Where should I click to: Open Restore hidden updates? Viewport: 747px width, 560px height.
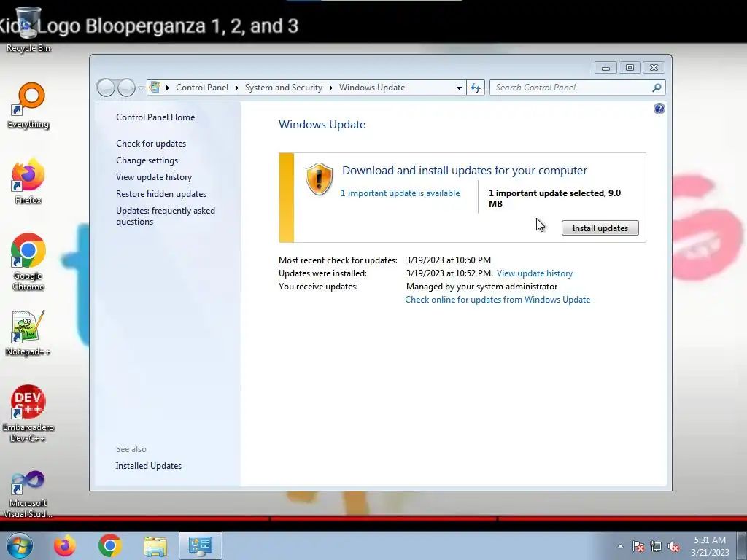coord(161,194)
